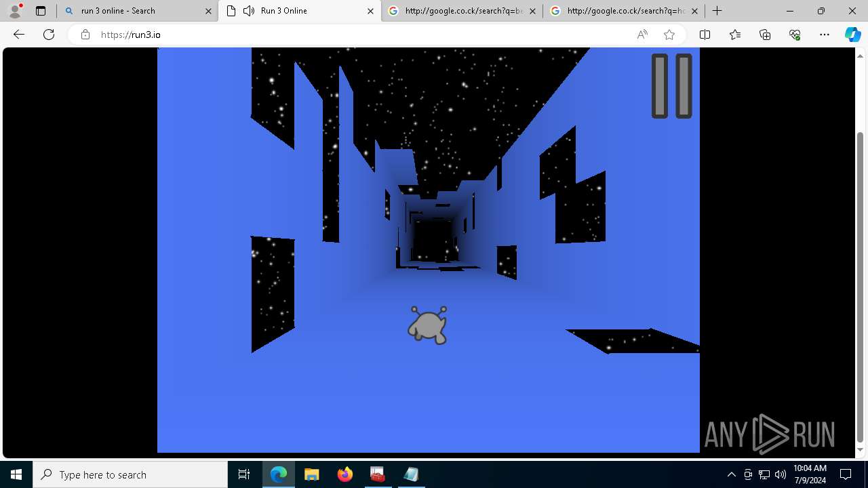Viewport: 868px width, 488px height.
Task: Mute the Run 3 Online tab audio
Action: 249,11
